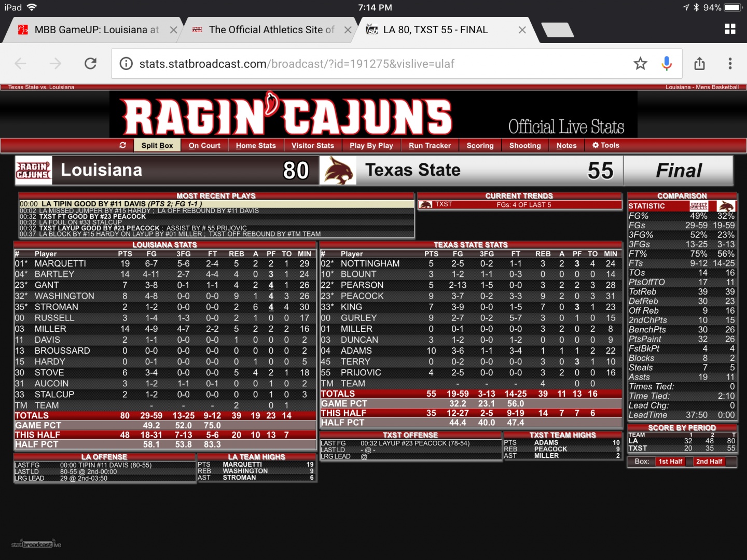
Task: Open the tab grid switcher icon
Action: (x=730, y=29)
